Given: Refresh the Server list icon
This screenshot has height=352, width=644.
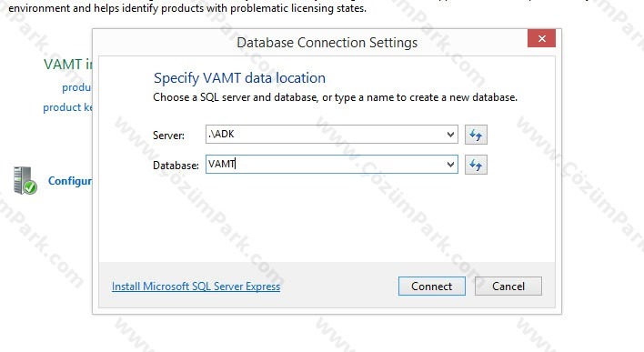Looking at the screenshot, I should pos(476,135).
